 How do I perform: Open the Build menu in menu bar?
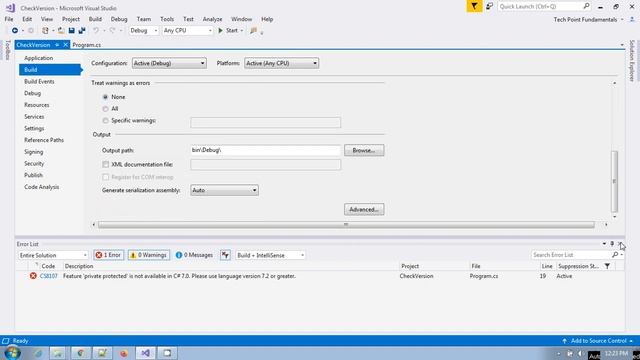pyautogui.click(x=95, y=19)
